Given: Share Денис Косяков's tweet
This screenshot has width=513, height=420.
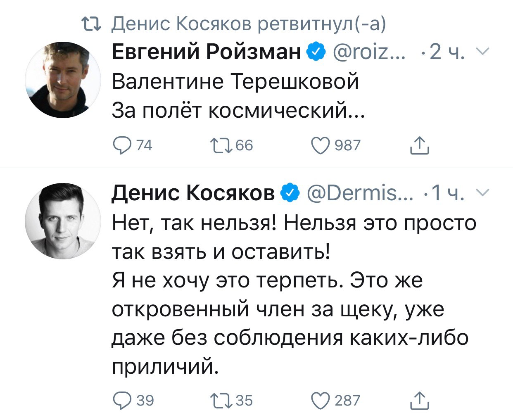Looking at the screenshot, I should click(x=419, y=400).
